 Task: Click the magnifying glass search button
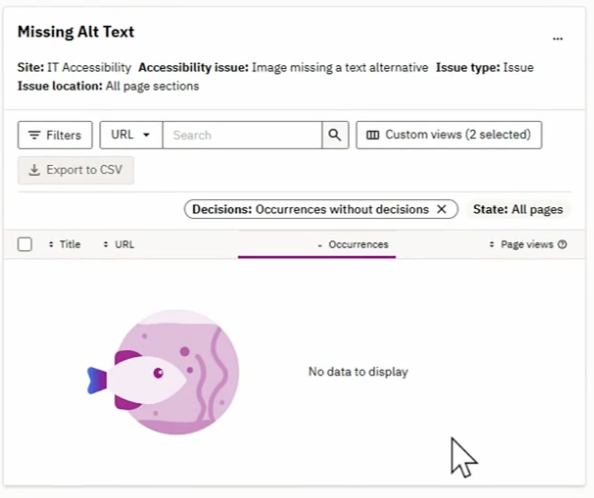click(335, 135)
